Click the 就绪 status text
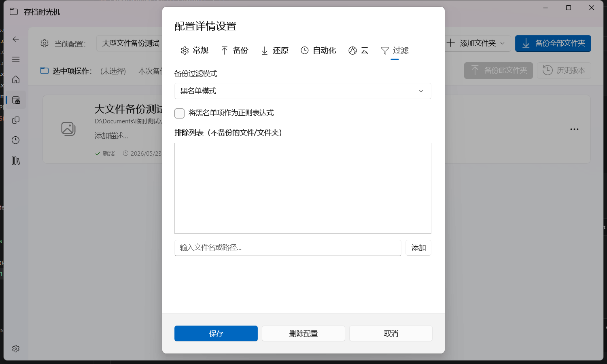This screenshot has width=607, height=364. (x=109, y=154)
